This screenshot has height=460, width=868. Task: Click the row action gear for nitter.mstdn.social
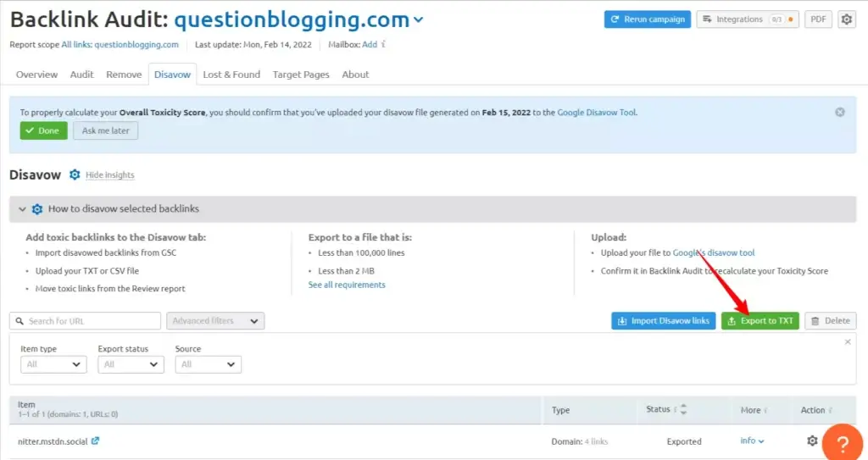(812, 441)
